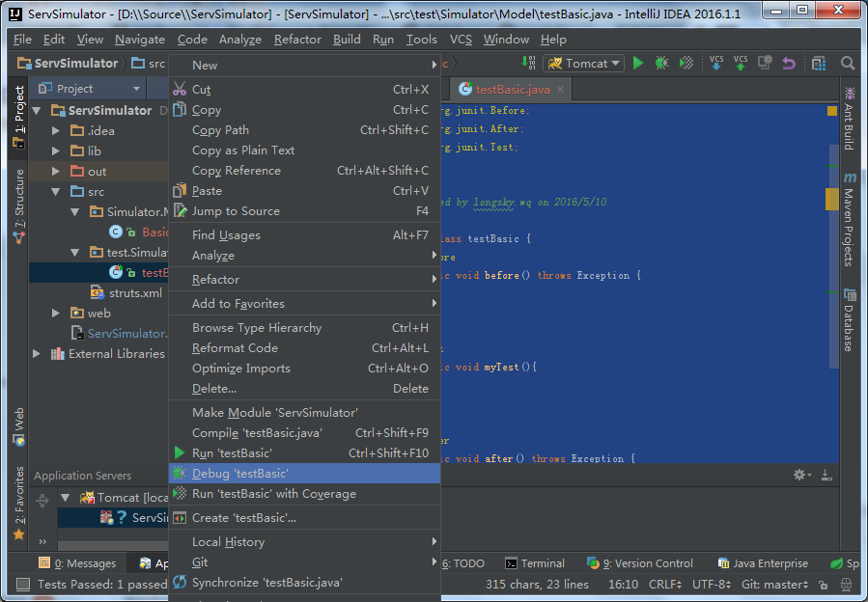
Task: Click the VCS commit changes icon
Action: pos(741,63)
